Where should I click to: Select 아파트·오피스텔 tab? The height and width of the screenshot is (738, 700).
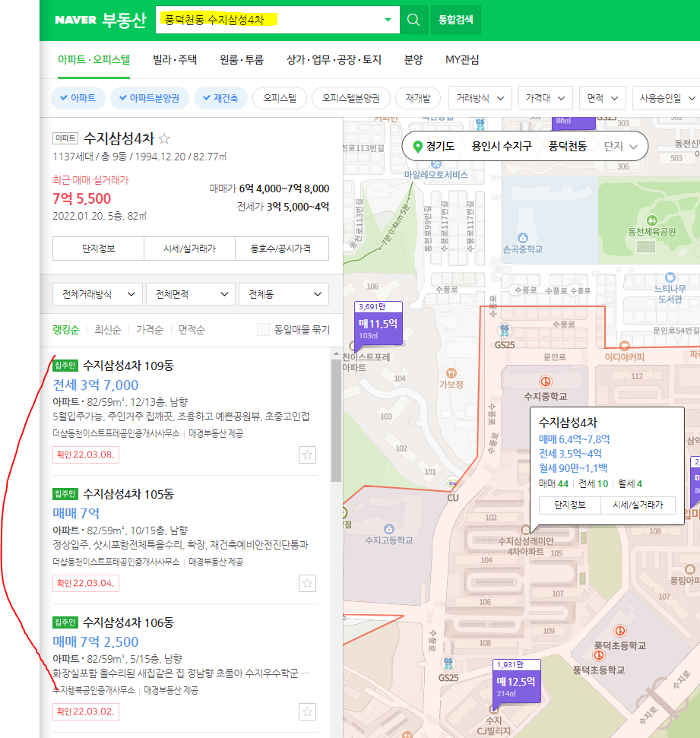(x=93, y=60)
